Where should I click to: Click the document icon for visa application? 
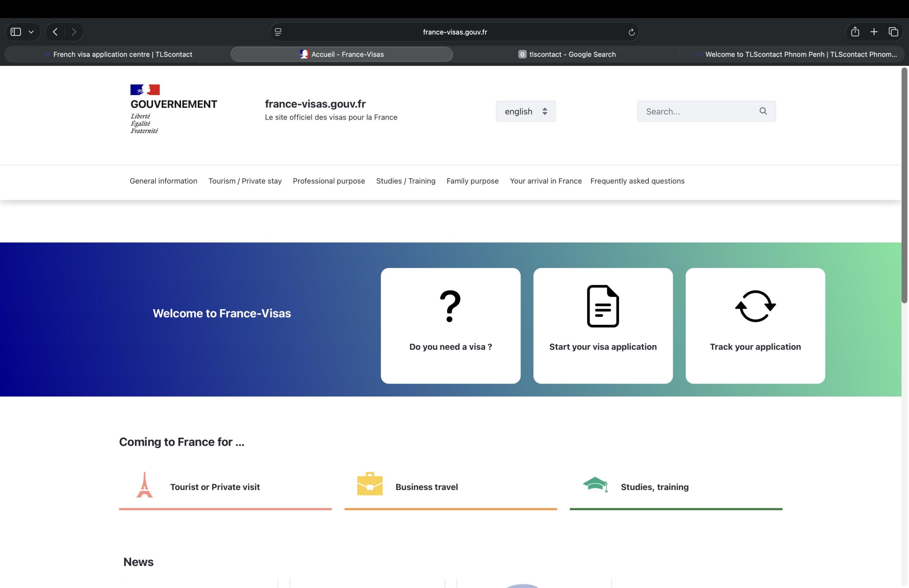click(603, 306)
